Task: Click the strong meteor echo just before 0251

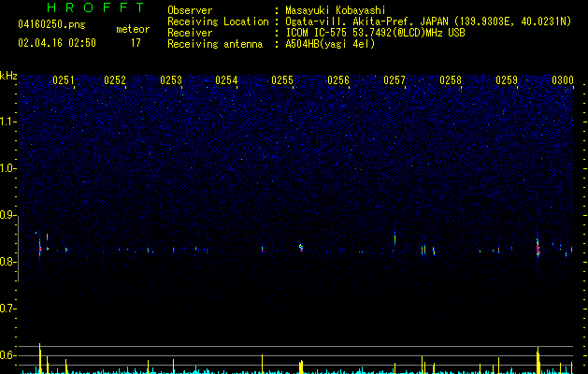Action: coord(40,248)
